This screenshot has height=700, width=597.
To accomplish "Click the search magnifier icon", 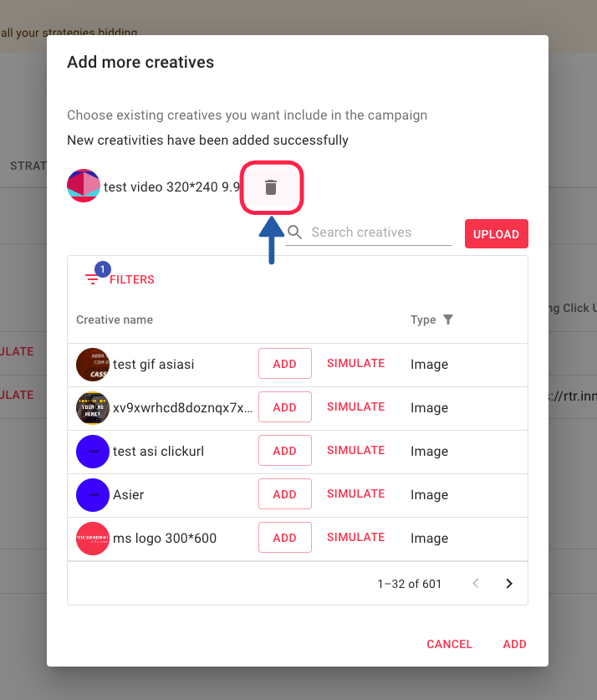I will click(x=294, y=232).
